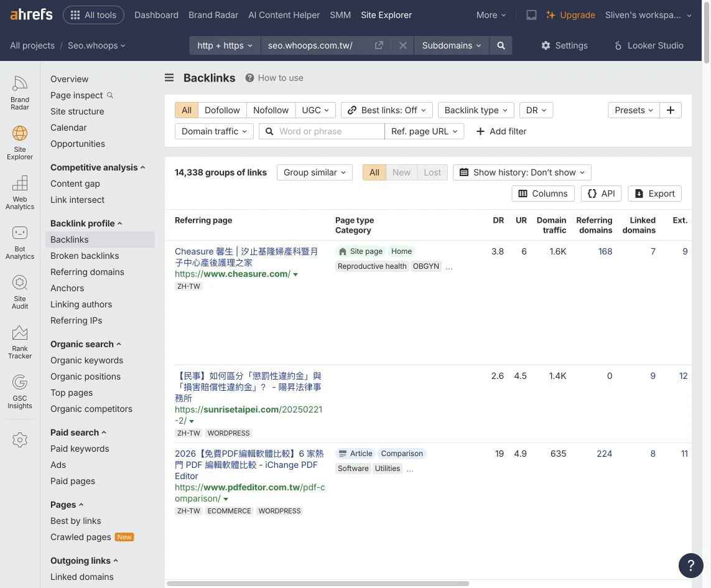Click Add filter

pyautogui.click(x=501, y=131)
